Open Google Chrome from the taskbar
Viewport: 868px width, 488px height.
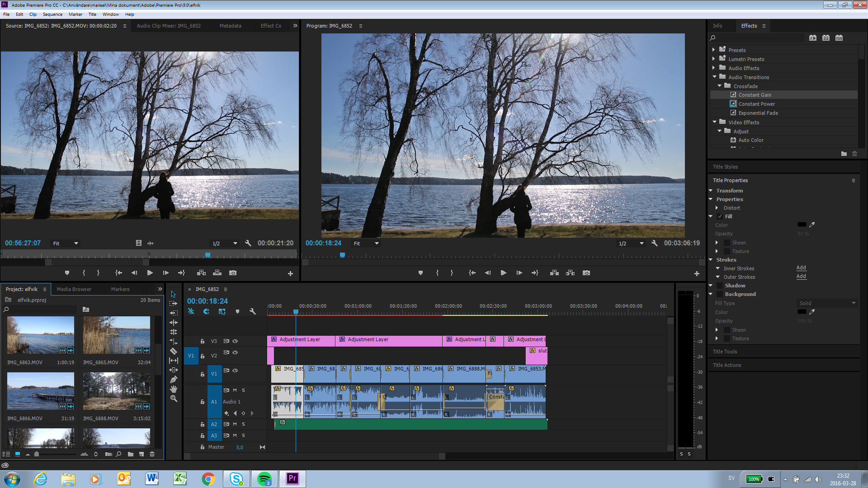click(x=208, y=479)
